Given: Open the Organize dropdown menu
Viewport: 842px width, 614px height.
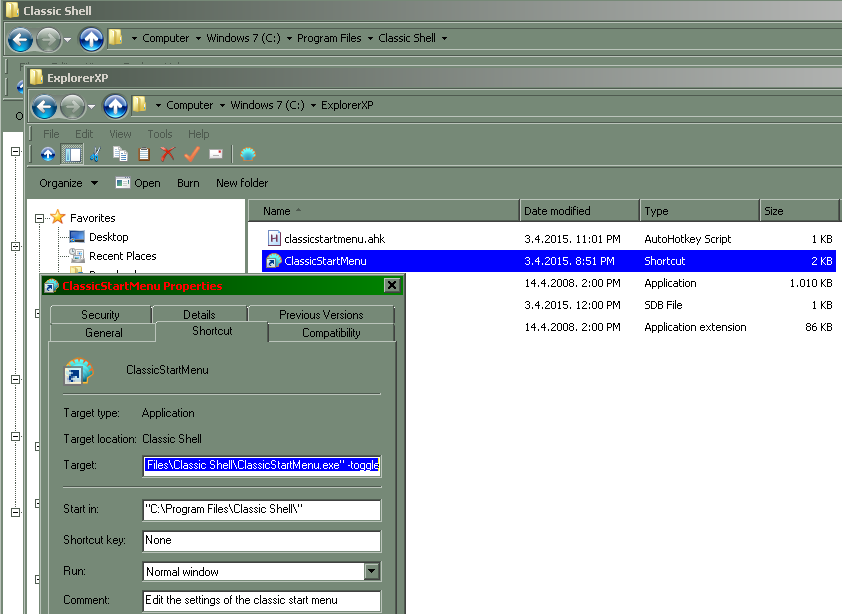Looking at the screenshot, I should coord(69,183).
